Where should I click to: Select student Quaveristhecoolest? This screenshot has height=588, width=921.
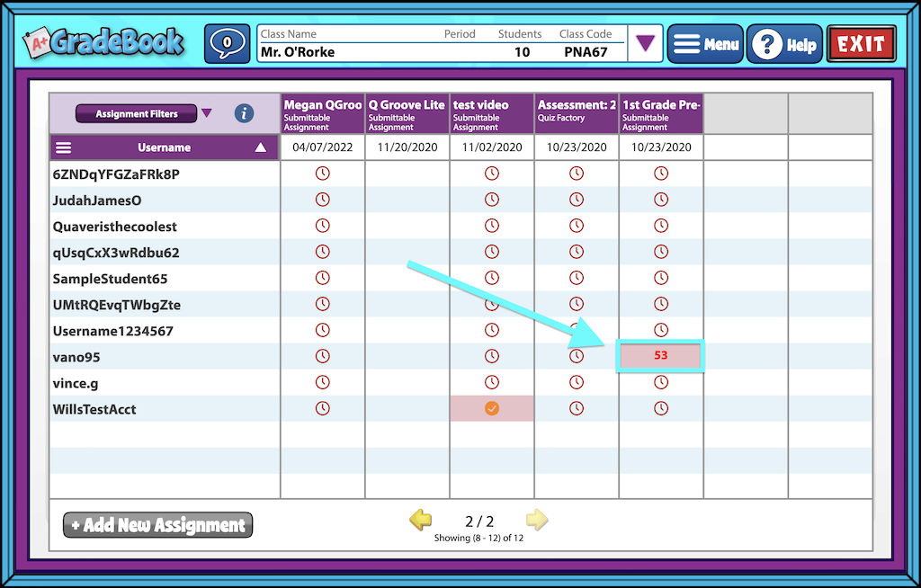114,227
